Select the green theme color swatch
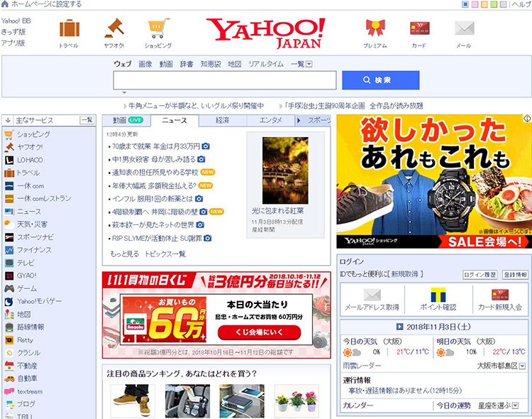The width and height of the screenshot is (532, 419). [x=494, y=4]
